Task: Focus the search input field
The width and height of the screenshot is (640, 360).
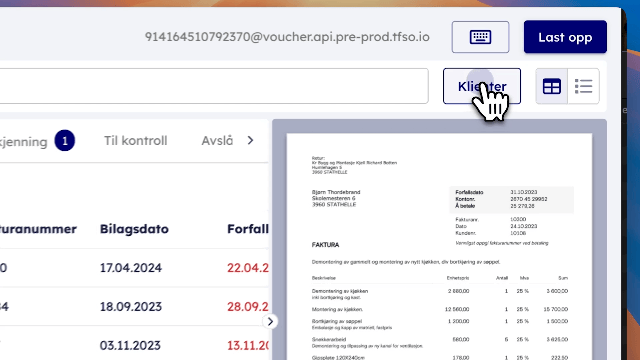Action: (x=214, y=86)
